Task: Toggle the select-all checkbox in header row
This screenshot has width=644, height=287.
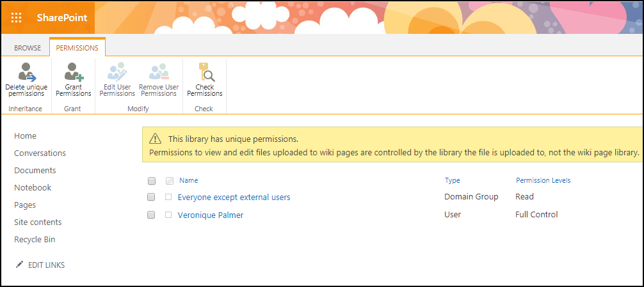Action: [152, 181]
